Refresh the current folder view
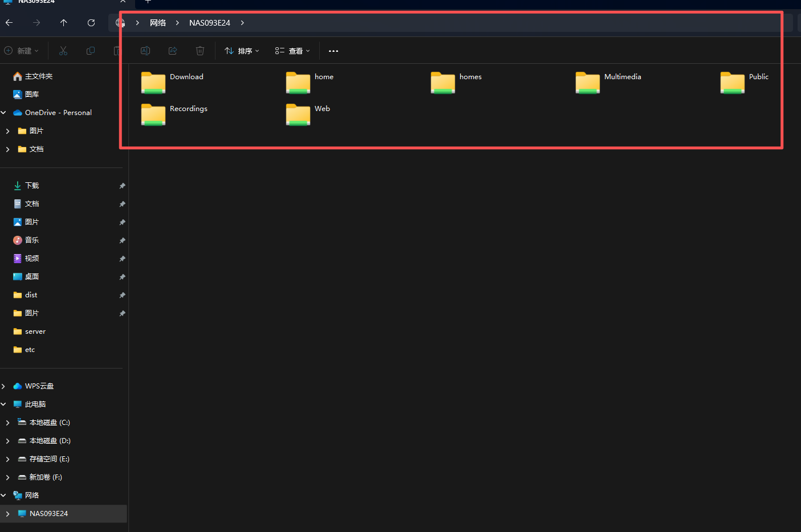801x532 pixels. click(91, 23)
